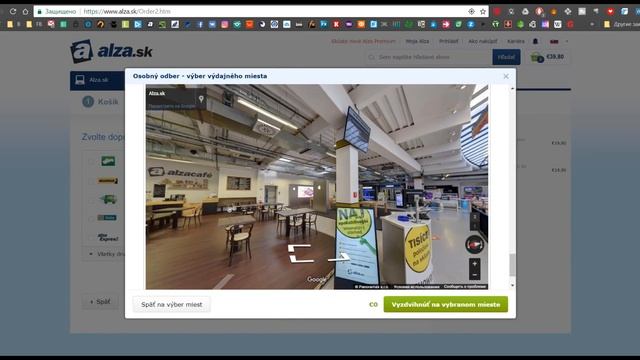Click the map pin icon in Street View header
Viewport: 640px width, 360px height.
[201, 99]
